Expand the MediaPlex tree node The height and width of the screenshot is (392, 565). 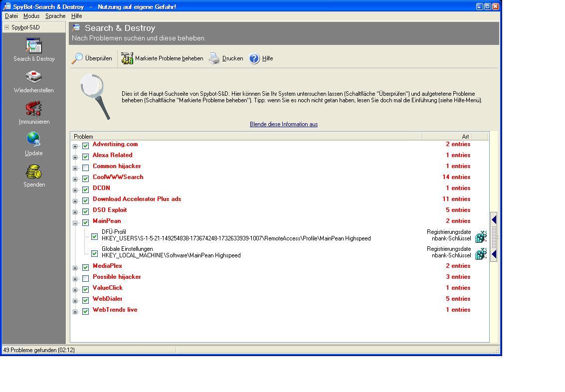coord(75,268)
